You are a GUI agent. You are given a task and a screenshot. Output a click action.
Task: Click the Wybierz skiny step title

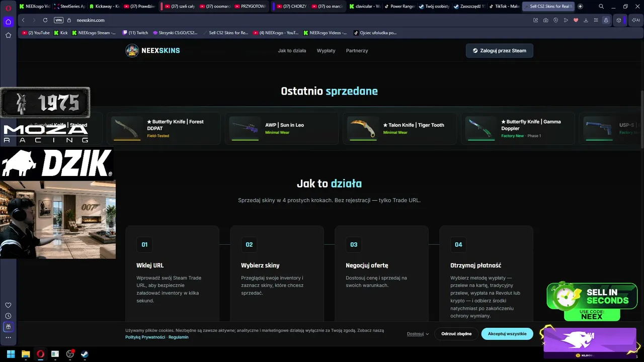(260, 265)
